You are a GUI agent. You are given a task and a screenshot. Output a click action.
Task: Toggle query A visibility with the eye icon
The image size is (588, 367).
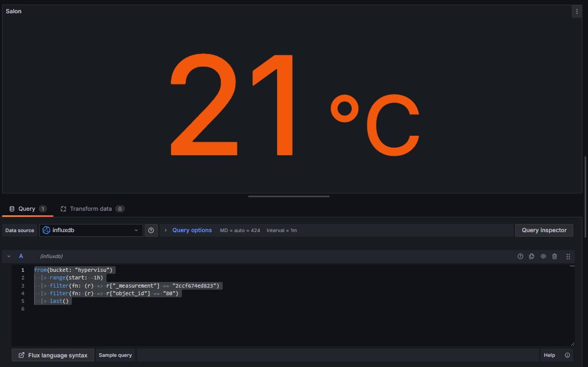tap(543, 256)
